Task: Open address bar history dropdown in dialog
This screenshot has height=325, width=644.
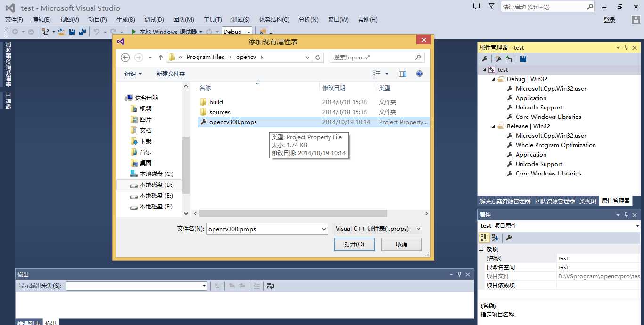Action: tap(307, 58)
